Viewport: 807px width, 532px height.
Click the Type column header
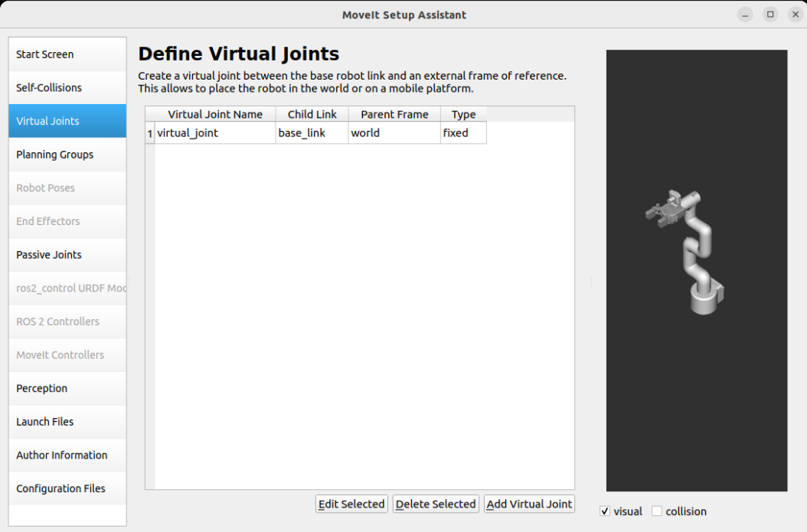point(463,114)
